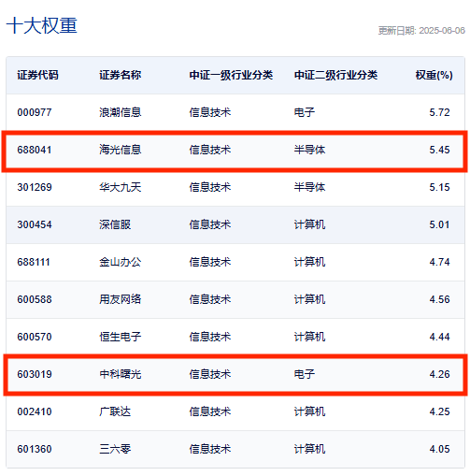Select the 证券代码 column header
The image size is (470, 476).
[37, 75]
